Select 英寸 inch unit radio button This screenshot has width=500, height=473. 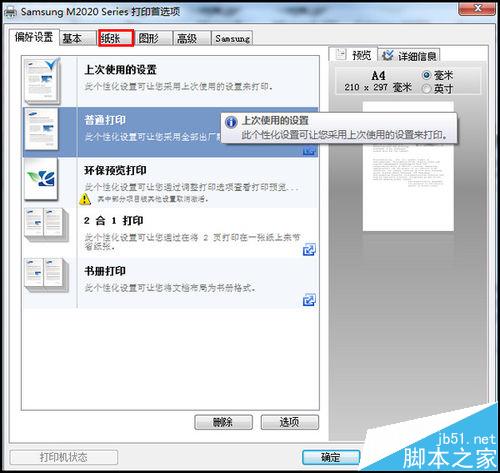pos(426,89)
